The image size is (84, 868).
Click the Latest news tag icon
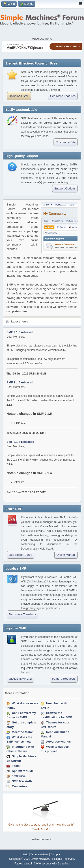point(7,321)
